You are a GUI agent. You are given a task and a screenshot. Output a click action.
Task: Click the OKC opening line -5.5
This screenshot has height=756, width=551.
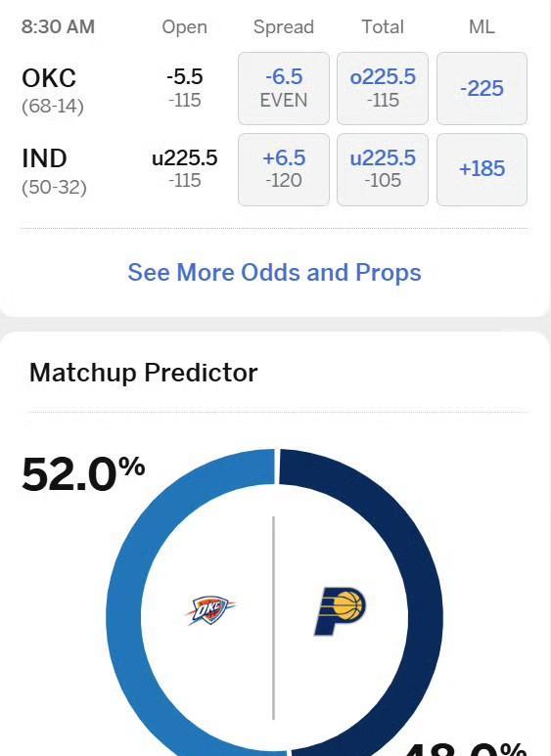(x=185, y=76)
